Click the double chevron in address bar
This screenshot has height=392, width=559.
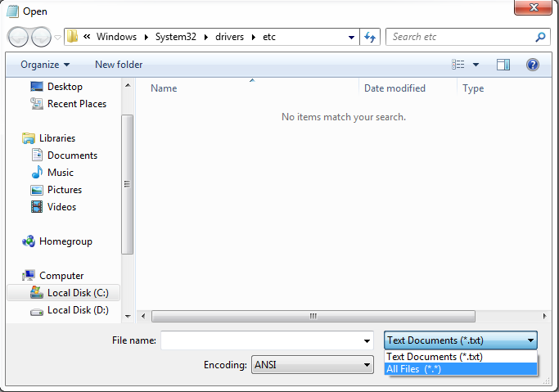click(87, 36)
